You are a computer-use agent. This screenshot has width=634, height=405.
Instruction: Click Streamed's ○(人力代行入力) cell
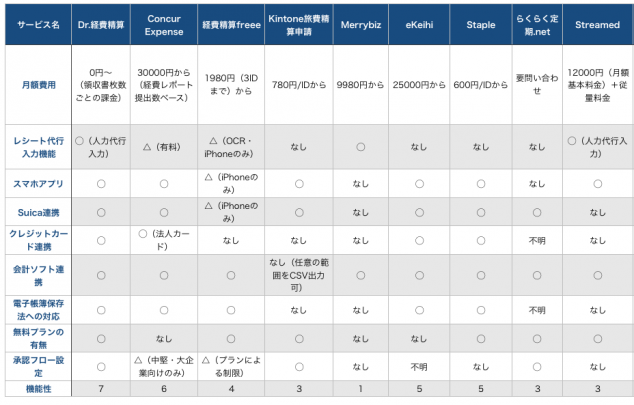coord(598,147)
